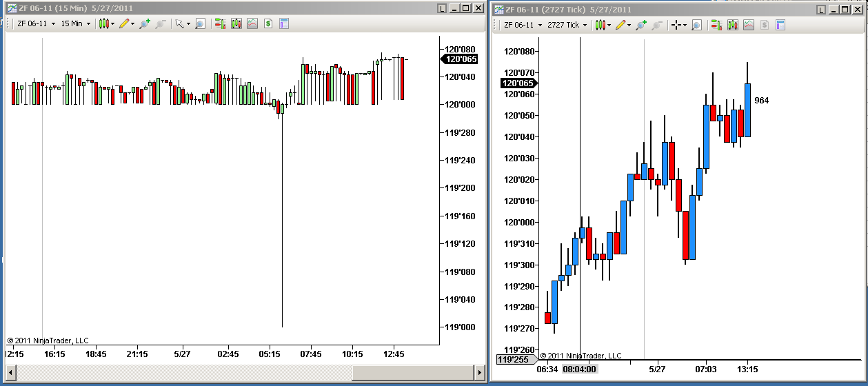Select the pencil draw tool in 15 Min chart
The image size is (868, 386).
125,23
